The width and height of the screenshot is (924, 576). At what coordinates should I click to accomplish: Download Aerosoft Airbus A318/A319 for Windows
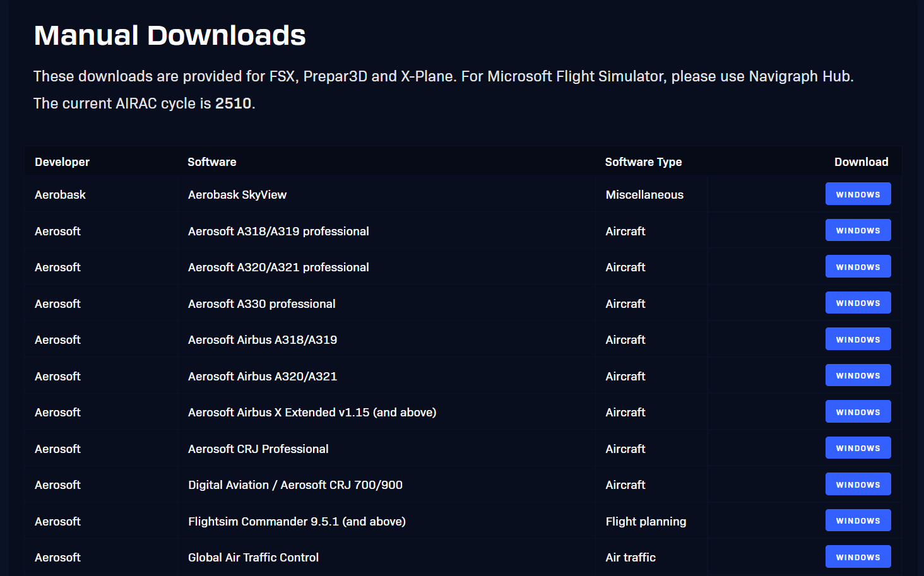(858, 339)
